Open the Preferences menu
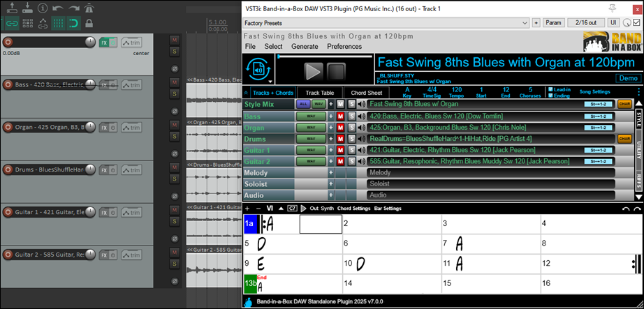 (344, 46)
